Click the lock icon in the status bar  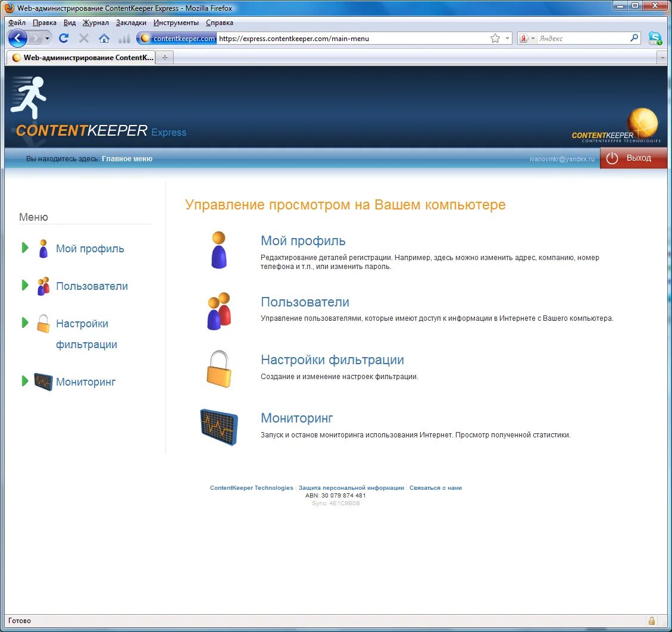click(x=651, y=621)
